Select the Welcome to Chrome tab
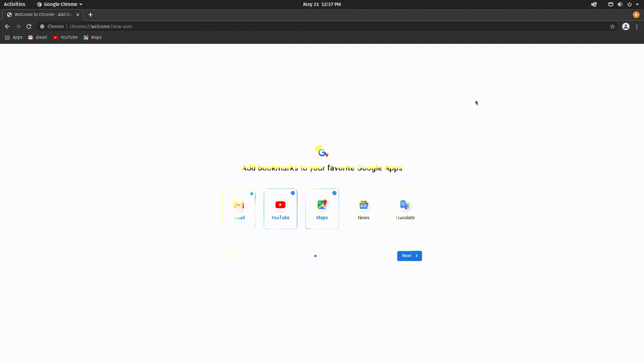The width and height of the screenshot is (644, 362). pyautogui.click(x=44, y=15)
